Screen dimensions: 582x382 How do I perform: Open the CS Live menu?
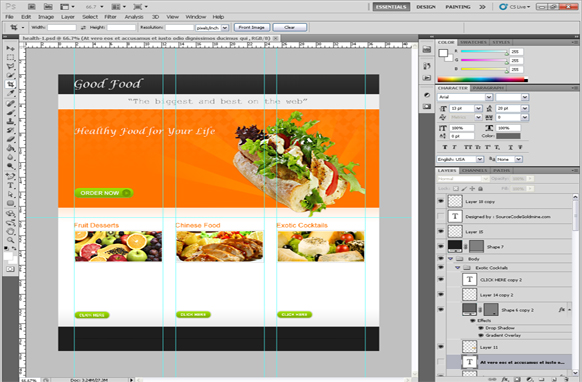point(515,7)
